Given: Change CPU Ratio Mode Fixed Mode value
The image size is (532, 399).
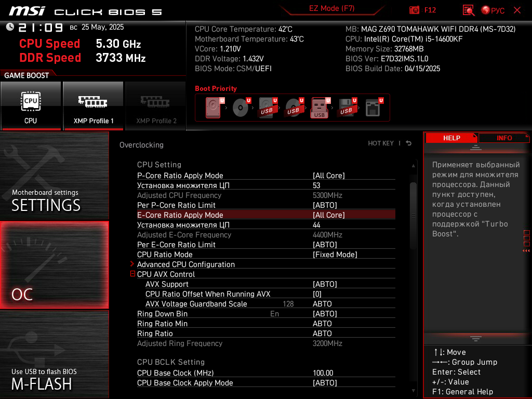Looking at the screenshot, I should 335,255.
